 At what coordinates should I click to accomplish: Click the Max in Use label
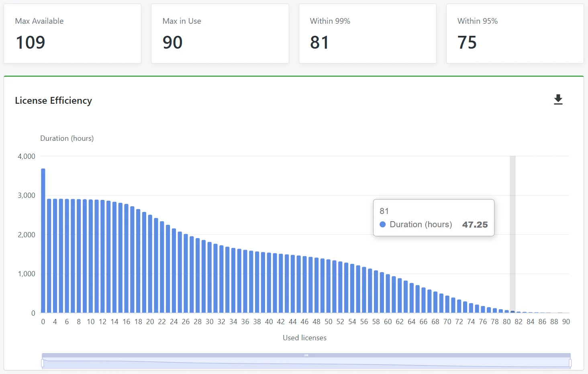[x=182, y=21]
